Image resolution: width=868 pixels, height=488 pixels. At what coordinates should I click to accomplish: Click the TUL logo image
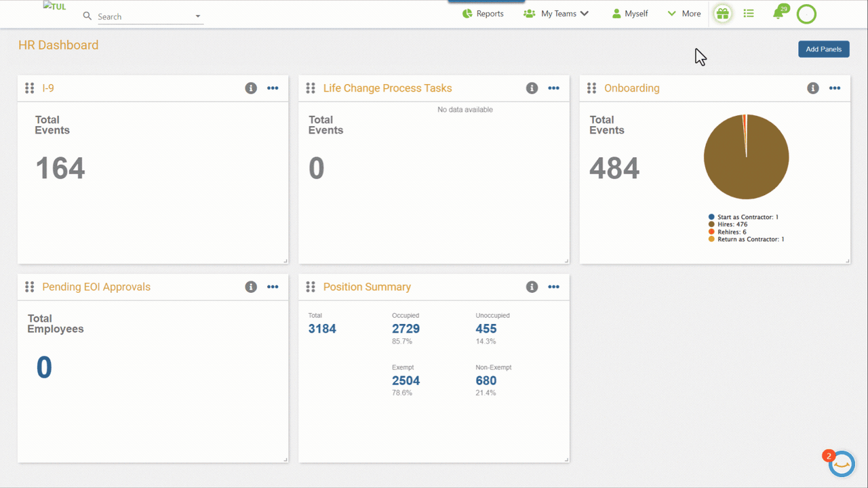click(x=54, y=5)
